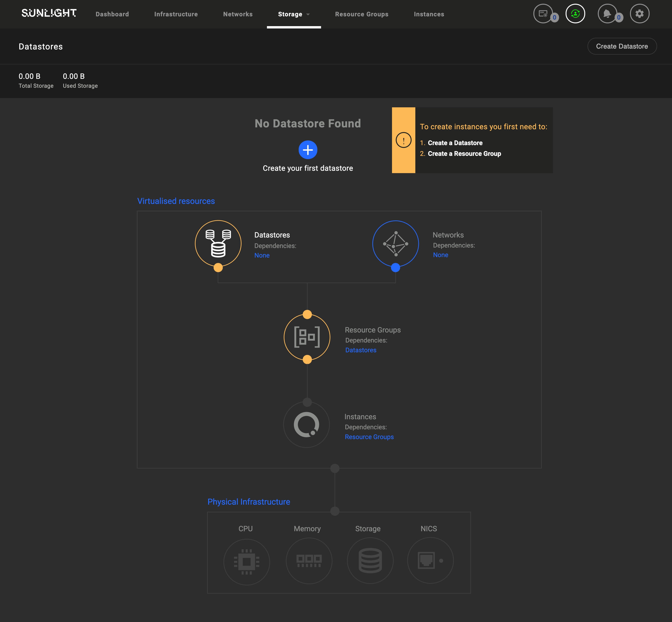Click the green user sync icon
The width and height of the screenshot is (672, 622).
[x=575, y=14]
